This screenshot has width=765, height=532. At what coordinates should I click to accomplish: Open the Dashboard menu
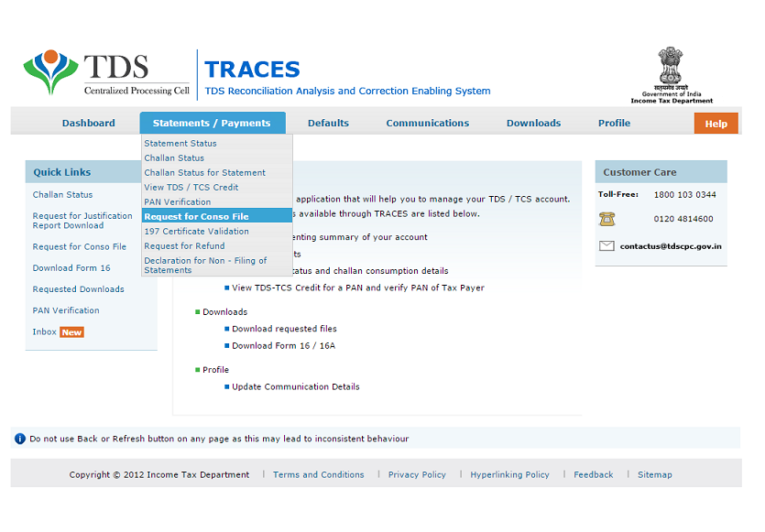[89, 122]
